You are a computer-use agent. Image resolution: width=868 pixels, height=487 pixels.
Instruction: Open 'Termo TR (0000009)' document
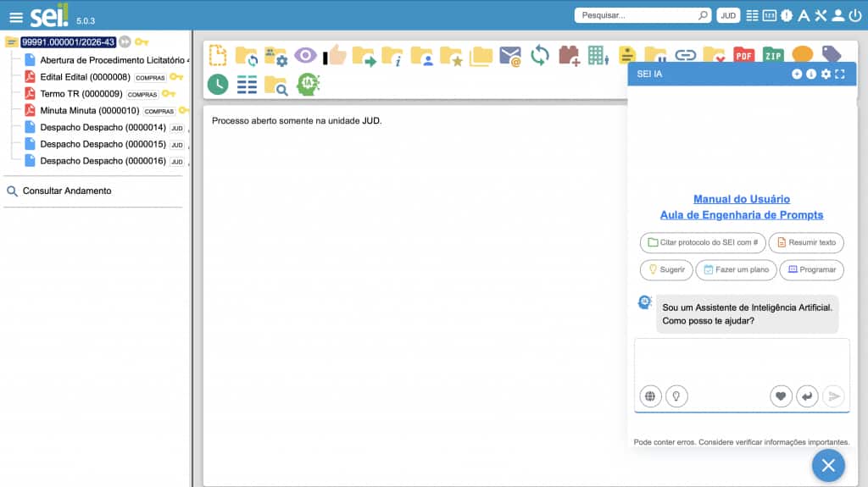click(x=81, y=93)
